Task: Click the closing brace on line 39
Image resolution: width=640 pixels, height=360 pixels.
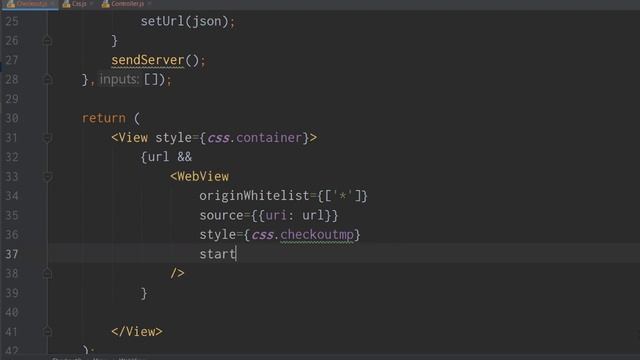Action: 144,293
